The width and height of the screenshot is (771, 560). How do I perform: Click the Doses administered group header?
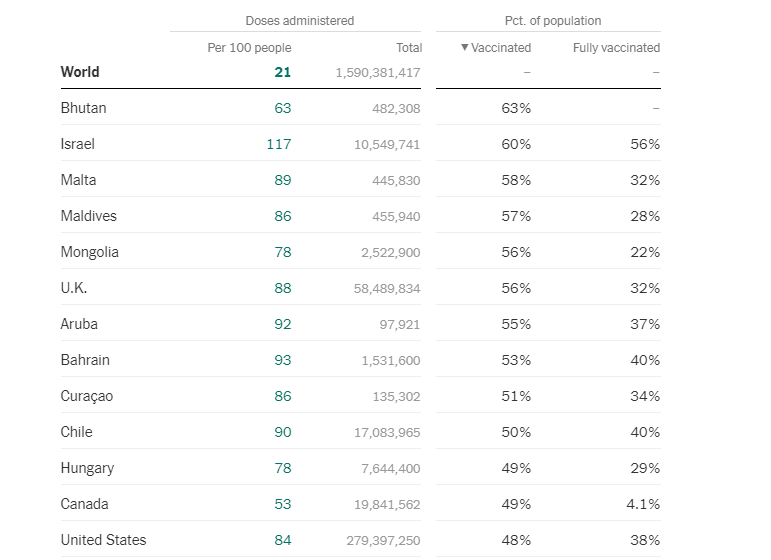tap(299, 20)
